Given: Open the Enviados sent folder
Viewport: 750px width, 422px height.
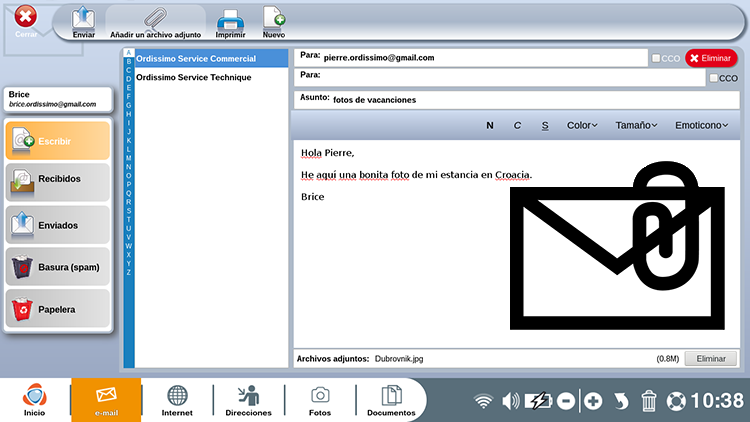Looking at the screenshot, I should [x=57, y=224].
